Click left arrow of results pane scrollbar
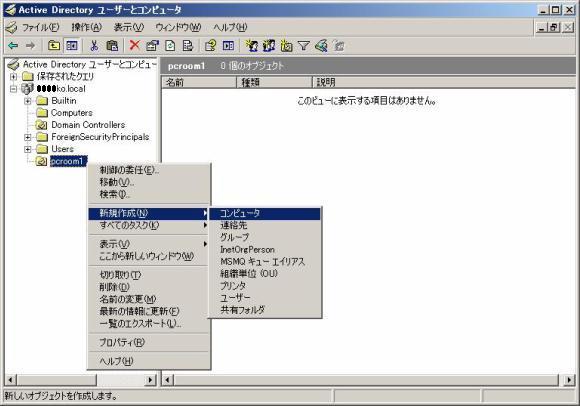Screen dimensions: 580x406 point(168,380)
